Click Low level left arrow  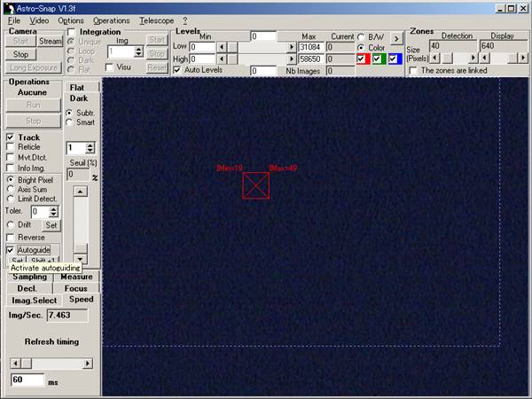pos(221,46)
